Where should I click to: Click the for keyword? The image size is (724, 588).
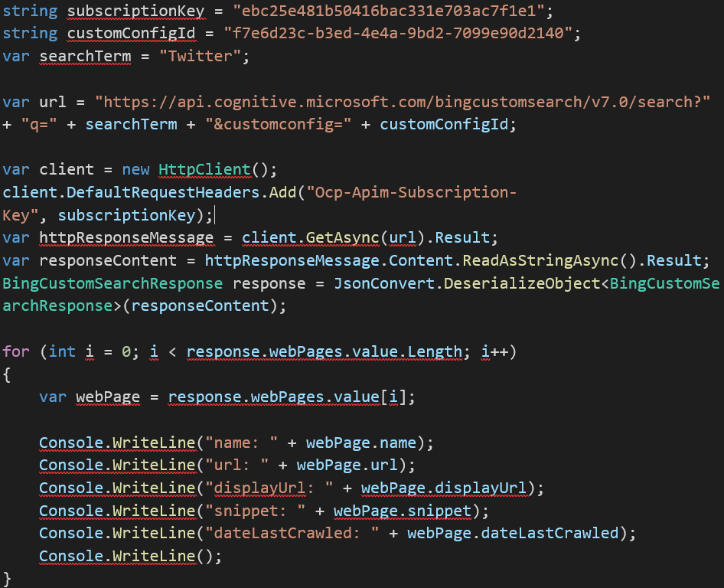(x=16, y=351)
